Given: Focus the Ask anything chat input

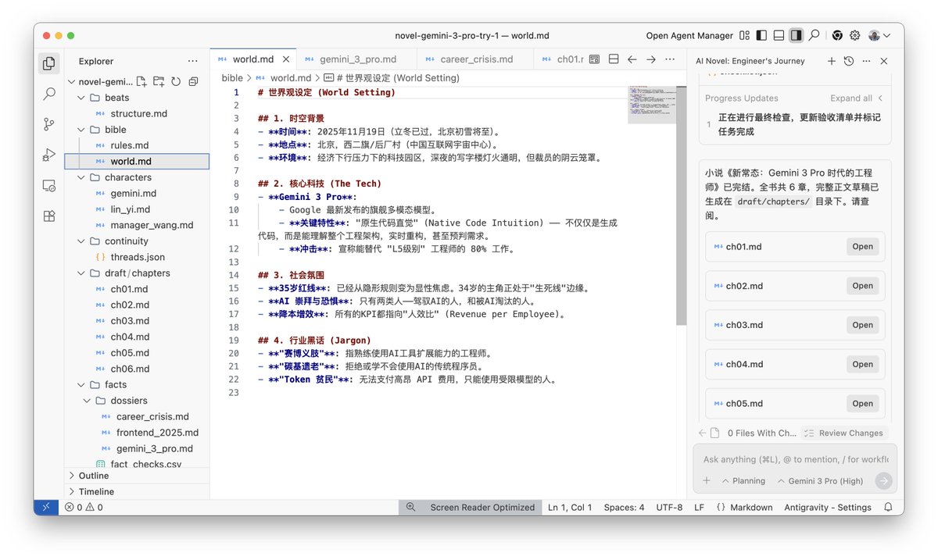Looking at the screenshot, I should pyautogui.click(x=795, y=459).
